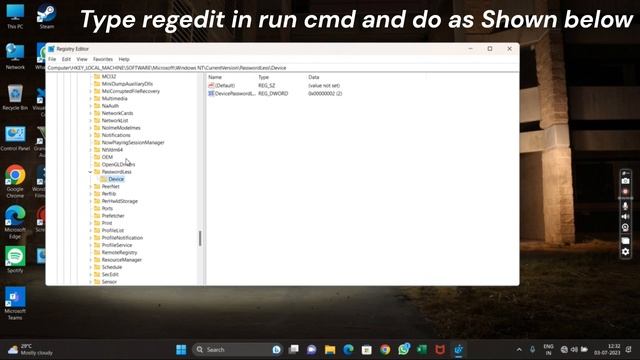640x360 pixels.
Task: Expand the NetworkCards key
Action: tap(91, 113)
